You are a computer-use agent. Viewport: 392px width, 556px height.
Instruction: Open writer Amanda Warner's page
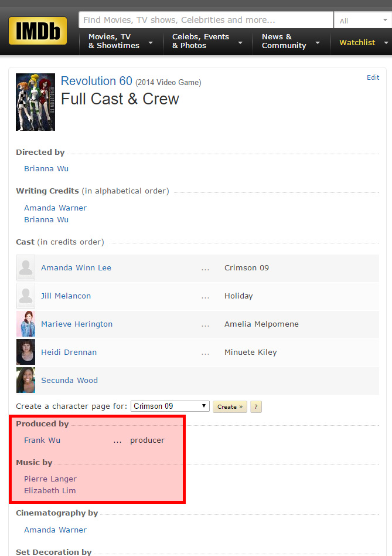pos(55,208)
